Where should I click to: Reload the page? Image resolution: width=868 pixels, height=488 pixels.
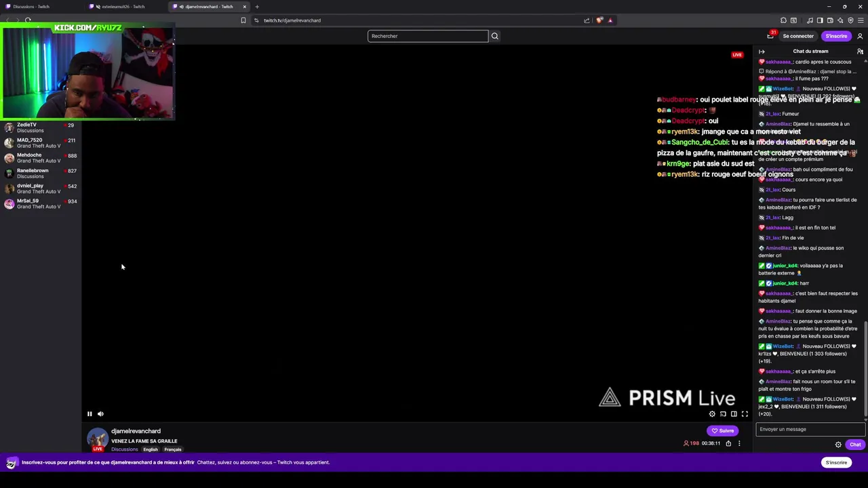pyautogui.click(x=28, y=20)
